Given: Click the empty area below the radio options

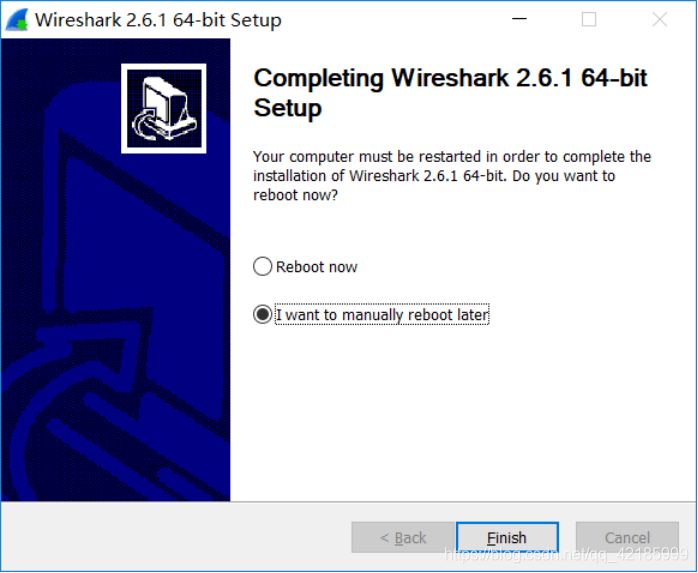Looking at the screenshot, I should point(460,410).
